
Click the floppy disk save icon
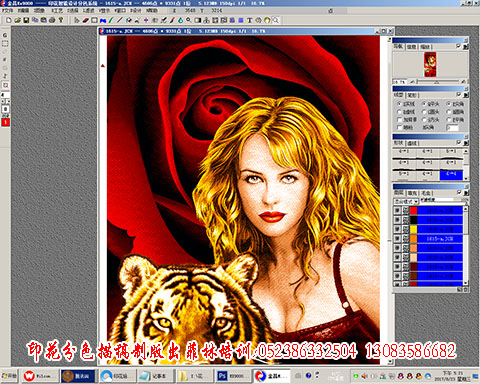(x=26, y=20)
